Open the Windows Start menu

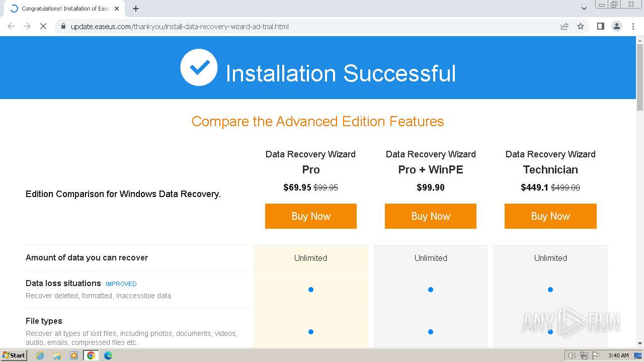pyautogui.click(x=14, y=355)
